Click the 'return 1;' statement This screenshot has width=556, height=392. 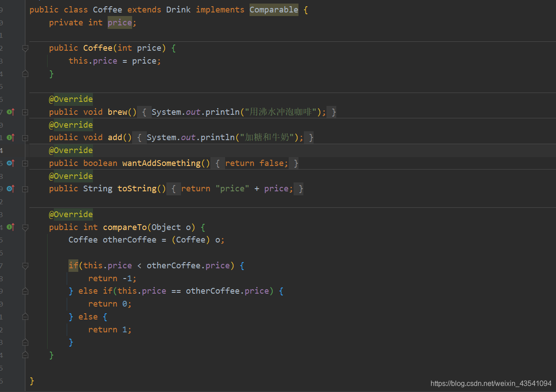110,330
